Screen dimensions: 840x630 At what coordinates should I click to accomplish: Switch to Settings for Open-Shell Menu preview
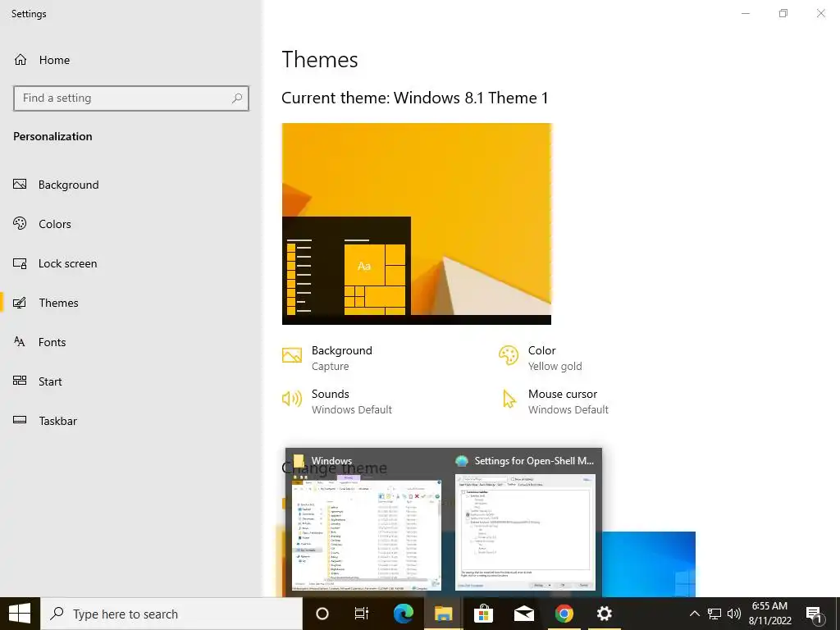click(525, 532)
